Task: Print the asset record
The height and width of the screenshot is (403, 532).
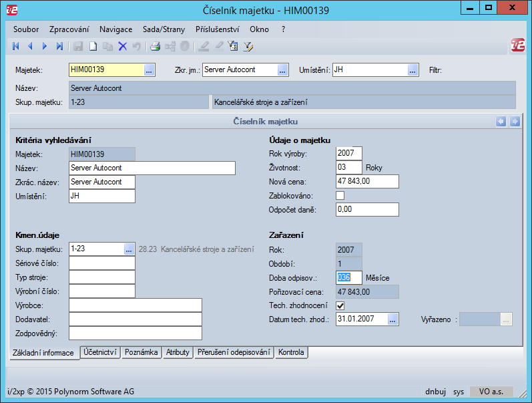Action: click(x=155, y=46)
